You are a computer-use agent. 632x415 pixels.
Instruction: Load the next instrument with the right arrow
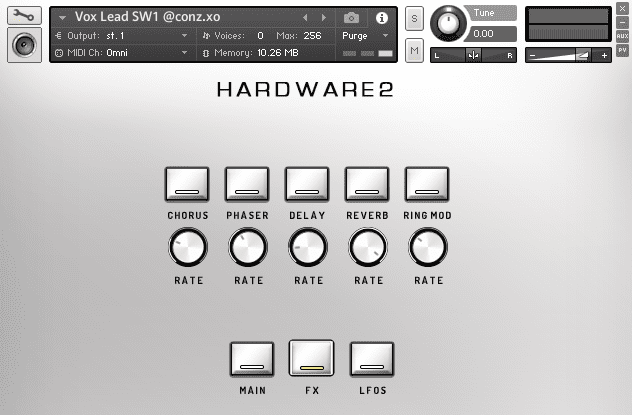pos(324,17)
